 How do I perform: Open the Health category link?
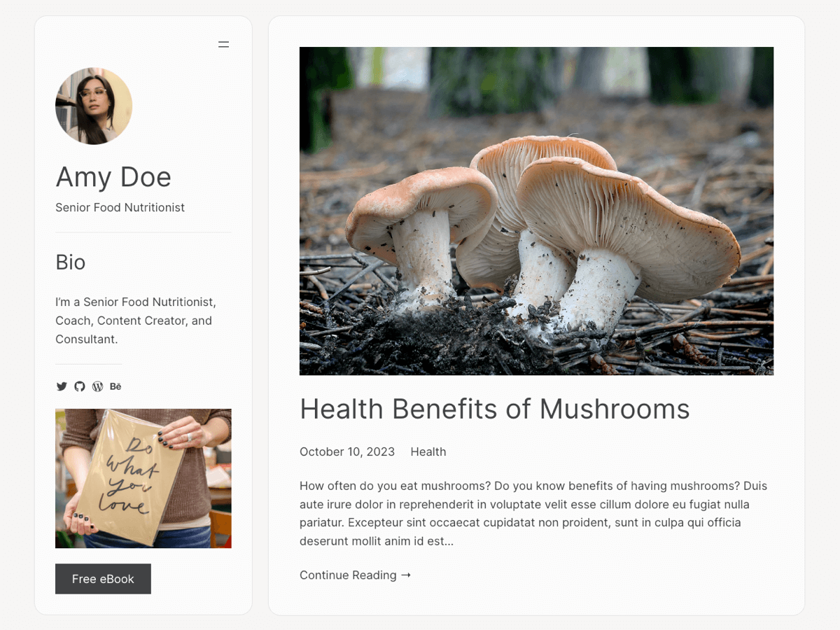428,451
